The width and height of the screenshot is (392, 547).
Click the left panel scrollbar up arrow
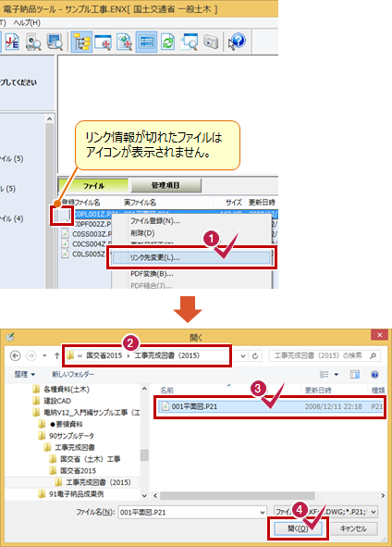click(x=50, y=119)
